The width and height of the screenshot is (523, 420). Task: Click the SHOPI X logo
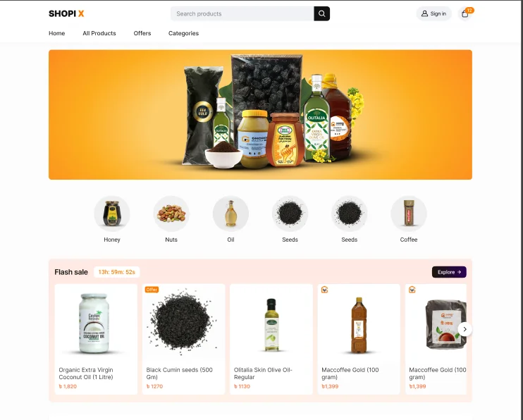coord(66,13)
